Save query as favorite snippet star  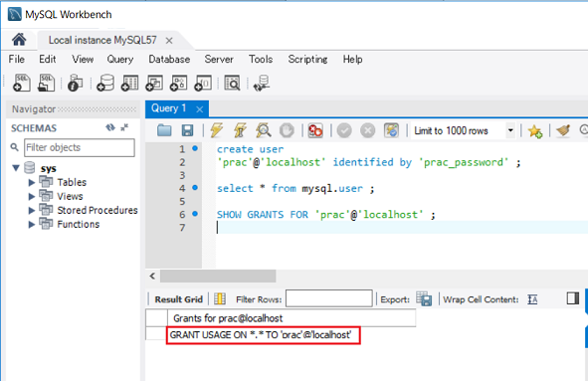click(534, 131)
